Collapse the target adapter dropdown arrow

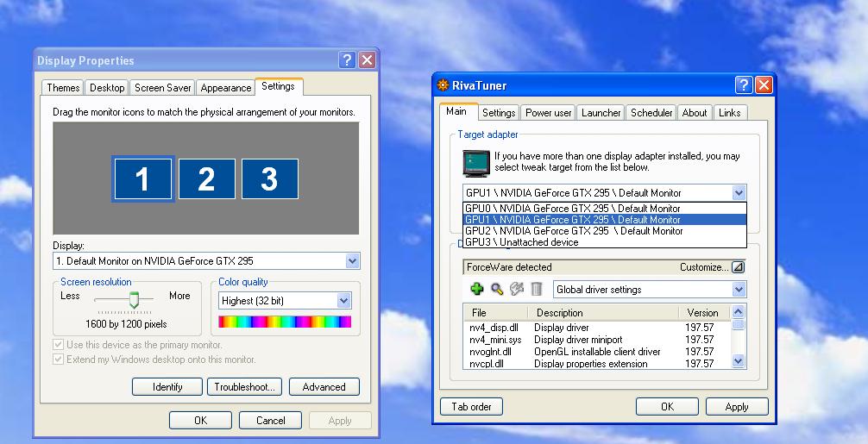[x=739, y=193]
